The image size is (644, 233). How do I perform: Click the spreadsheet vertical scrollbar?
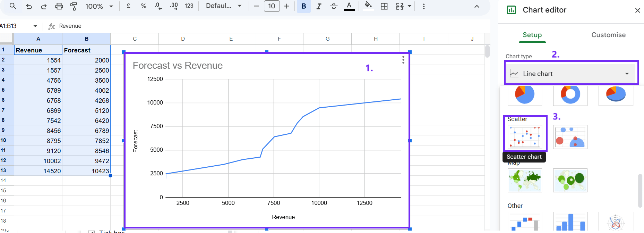pyautogui.click(x=487, y=51)
